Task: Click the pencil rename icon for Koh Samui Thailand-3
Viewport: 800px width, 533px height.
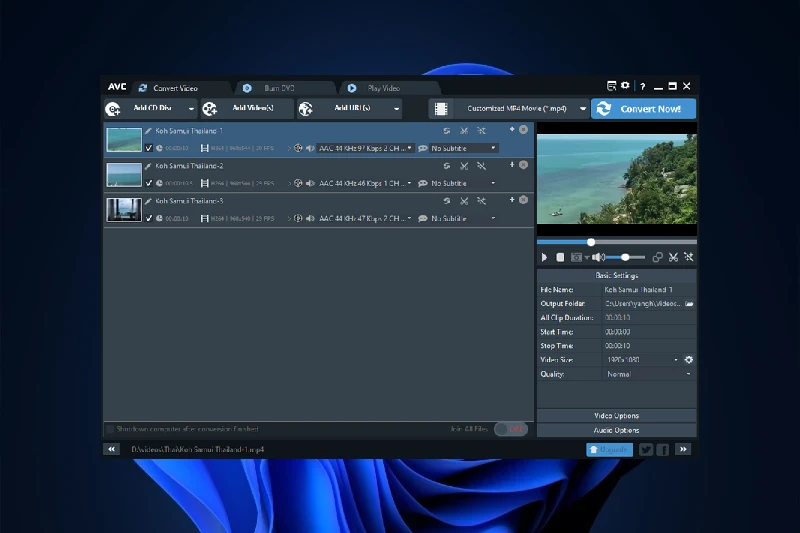Action: [148, 201]
